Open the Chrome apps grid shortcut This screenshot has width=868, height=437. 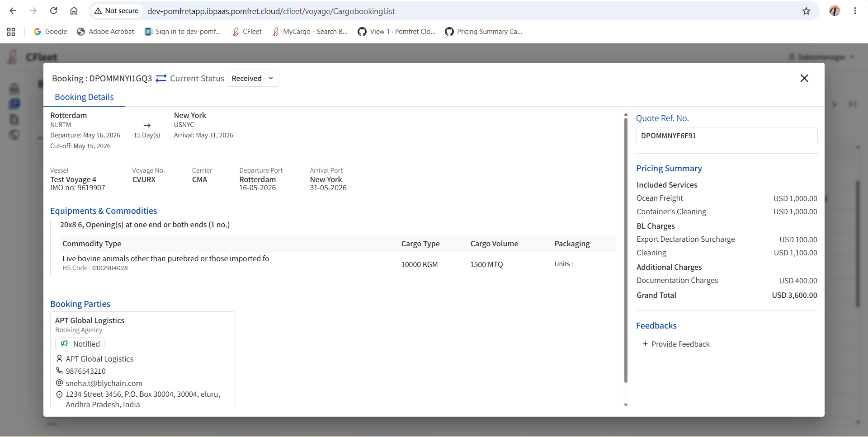(11, 32)
